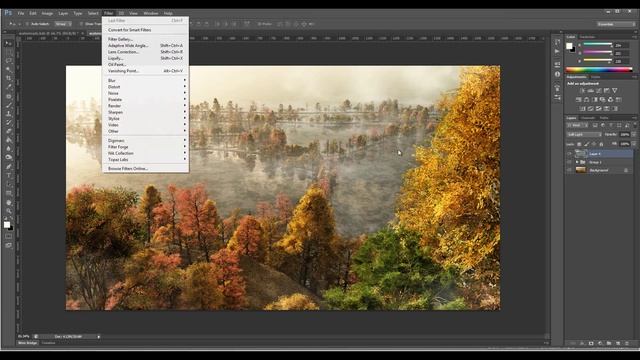The image size is (640, 360).
Task: Select the Spot Healing Brush tool
Action: pos(9,96)
